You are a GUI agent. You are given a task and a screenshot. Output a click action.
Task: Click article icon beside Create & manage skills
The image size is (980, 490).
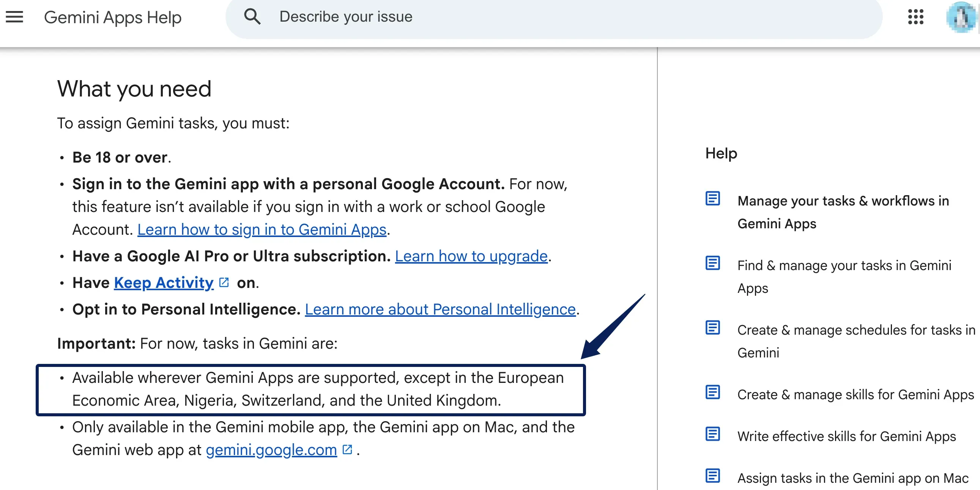tap(712, 392)
